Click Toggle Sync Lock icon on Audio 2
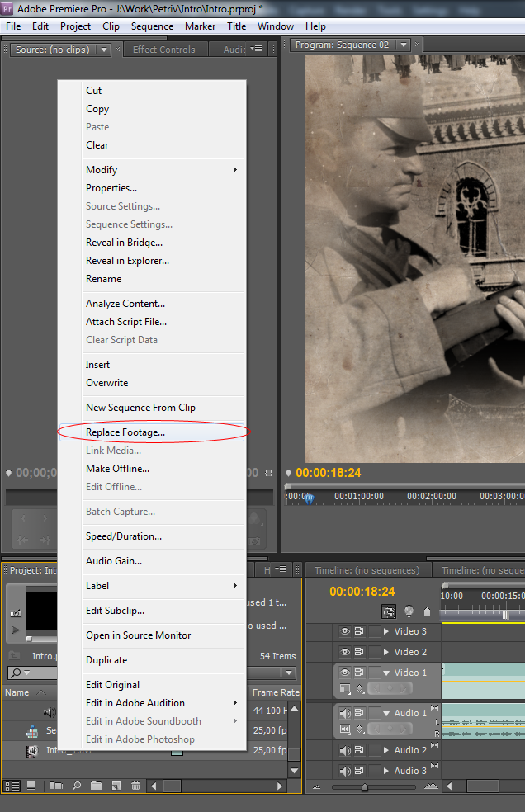 (x=358, y=750)
